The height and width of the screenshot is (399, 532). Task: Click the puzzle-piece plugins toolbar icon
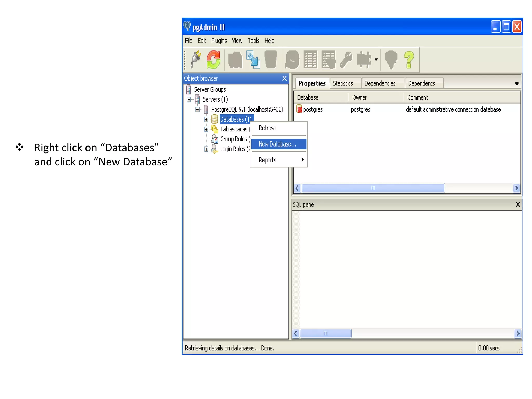[364, 60]
